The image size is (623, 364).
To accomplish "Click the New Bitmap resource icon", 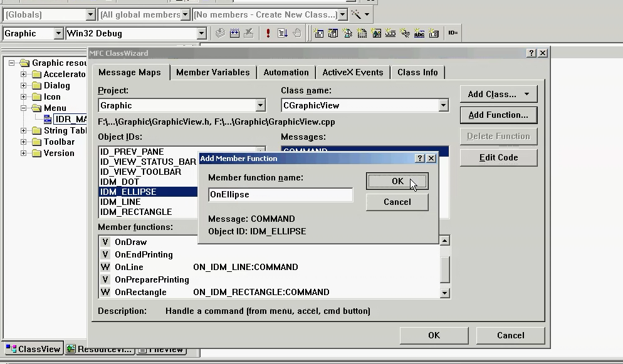I will tap(376, 33).
